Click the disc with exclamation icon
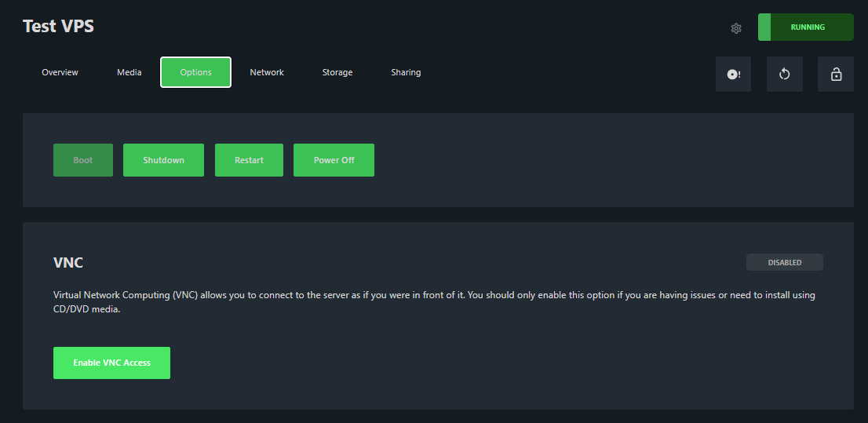This screenshot has height=423, width=868. pyautogui.click(x=733, y=75)
